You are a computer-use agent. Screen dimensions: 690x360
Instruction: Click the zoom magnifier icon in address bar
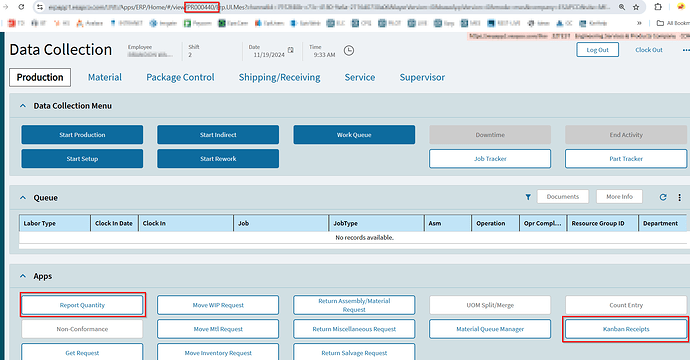[x=622, y=7]
